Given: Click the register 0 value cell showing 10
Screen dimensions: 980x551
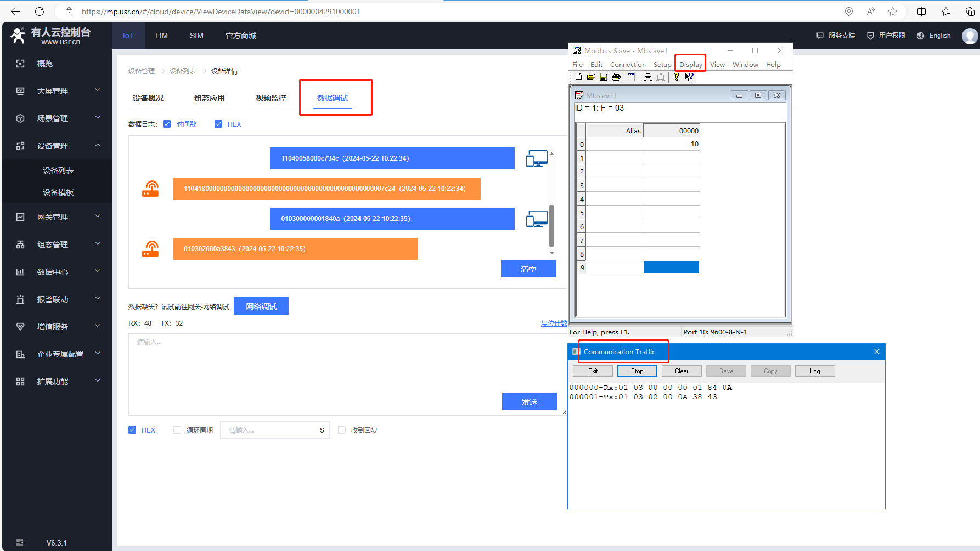Looking at the screenshot, I should [671, 144].
